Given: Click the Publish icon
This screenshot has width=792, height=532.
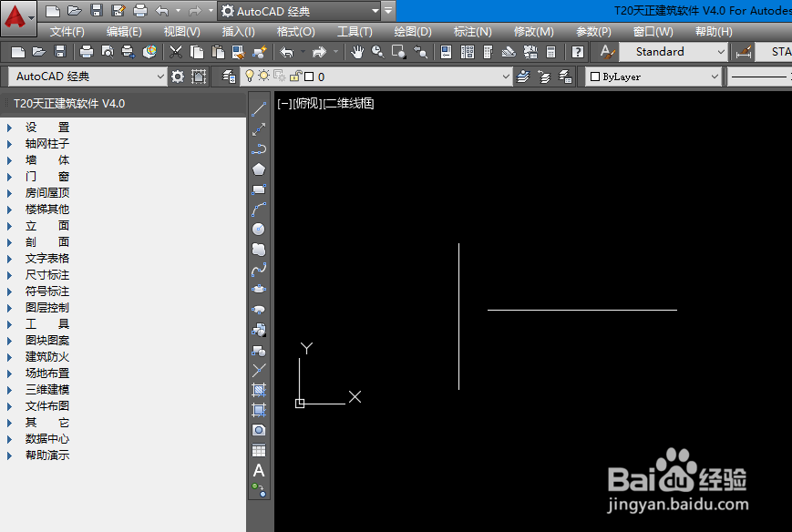Looking at the screenshot, I should coord(129,52).
